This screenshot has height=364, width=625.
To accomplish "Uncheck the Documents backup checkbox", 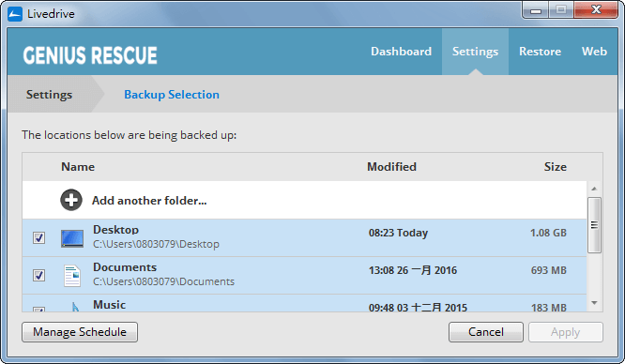I will [38, 276].
